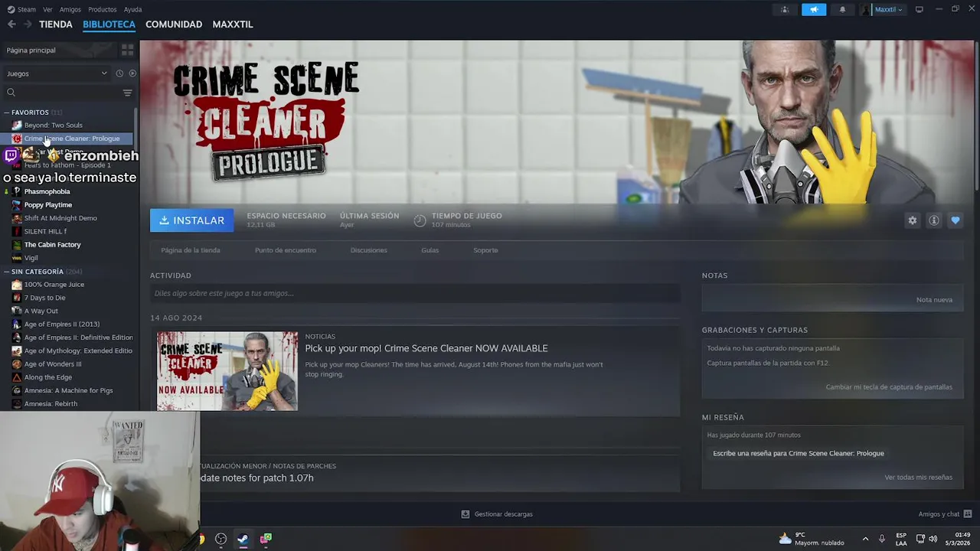Open the Ver menu

pos(47,9)
